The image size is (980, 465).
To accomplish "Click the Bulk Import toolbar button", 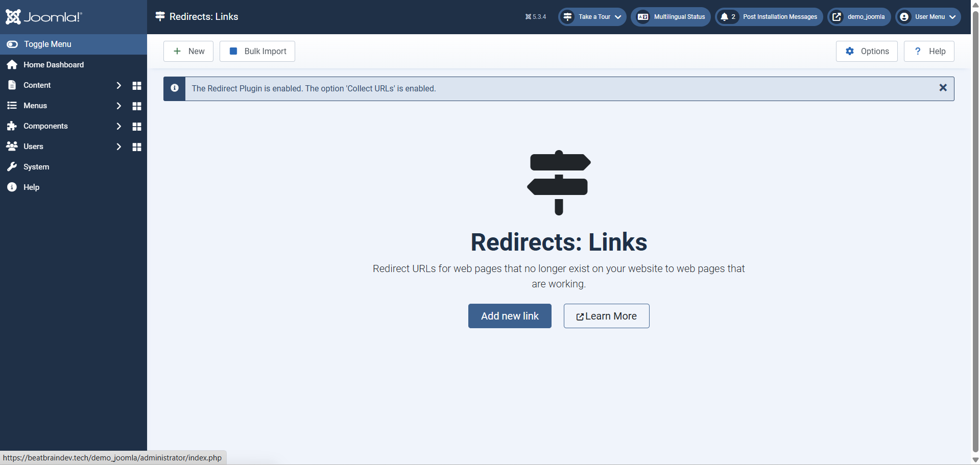I will pyautogui.click(x=257, y=51).
